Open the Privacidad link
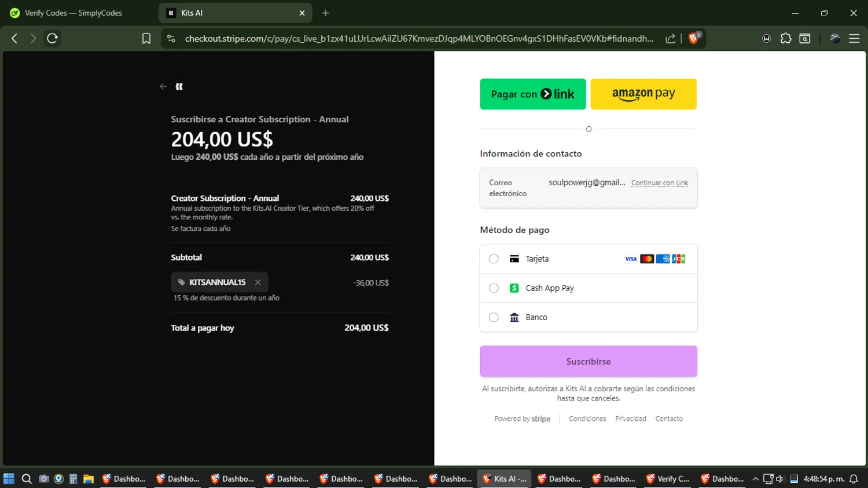The width and height of the screenshot is (868, 488). tap(630, 419)
